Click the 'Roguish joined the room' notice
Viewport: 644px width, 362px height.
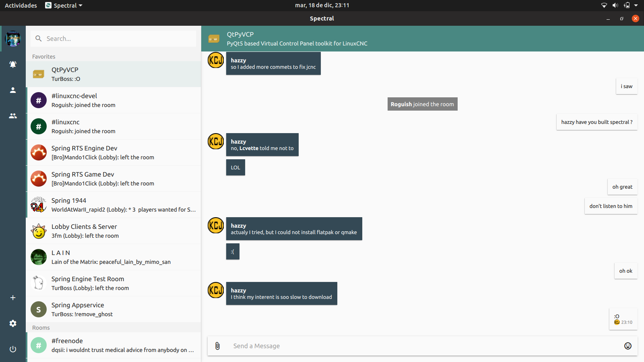[422, 104]
